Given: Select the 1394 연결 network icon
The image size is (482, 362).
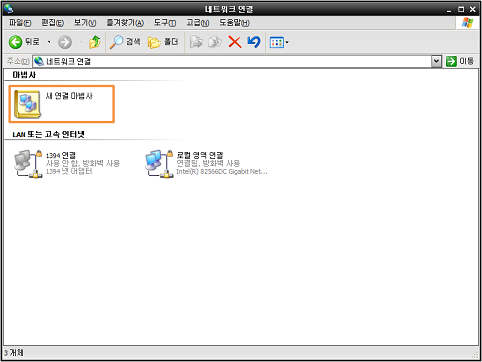Looking at the screenshot, I should [28, 164].
